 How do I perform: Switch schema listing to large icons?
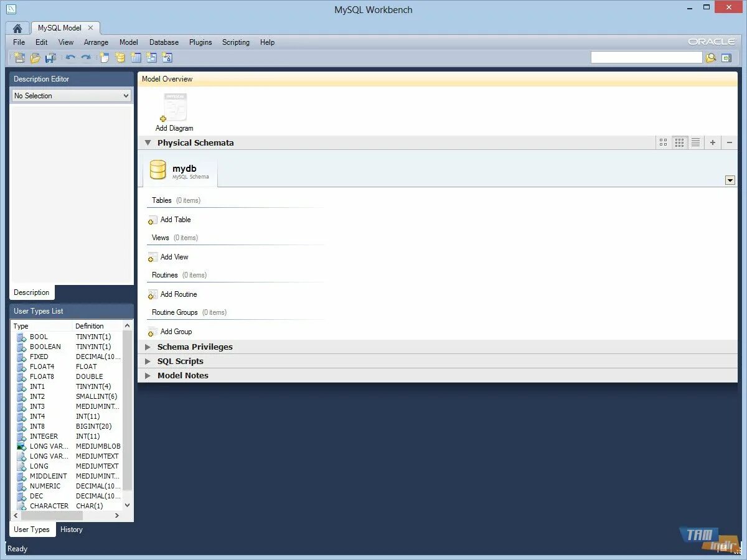click(x=663, y=142)
